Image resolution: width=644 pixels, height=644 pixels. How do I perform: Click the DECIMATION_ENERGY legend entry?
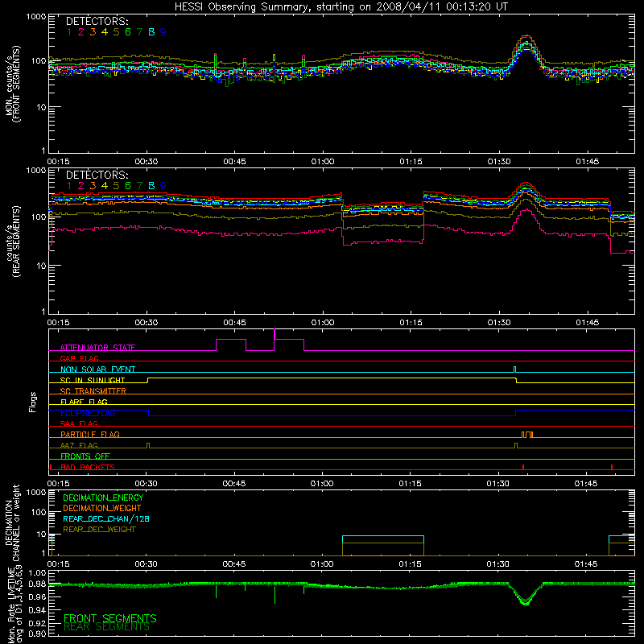tap(103, 497)
